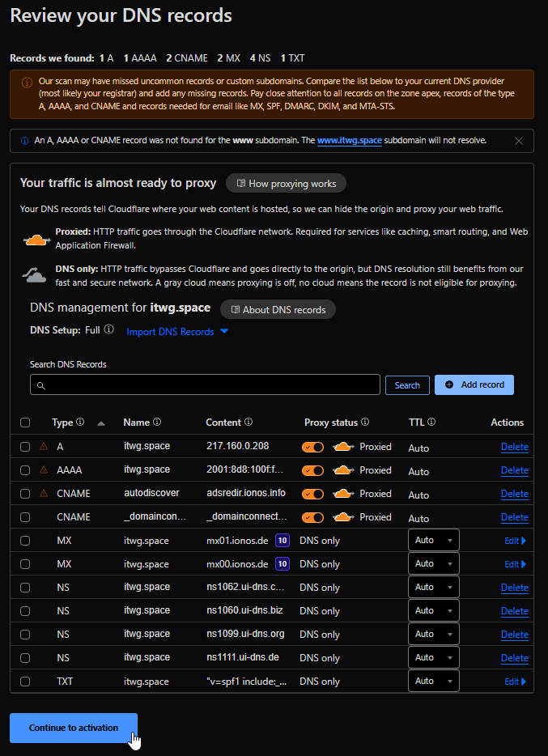Open TTL dropdown for ns1099.ui-dns.org

(x=434, y=634)
